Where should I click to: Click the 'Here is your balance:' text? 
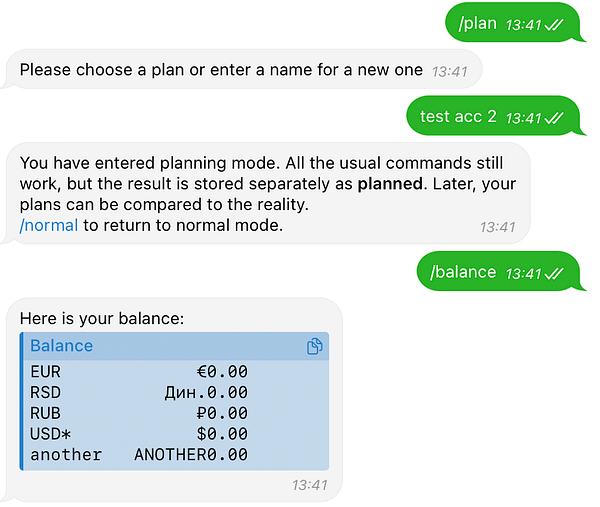102,319
